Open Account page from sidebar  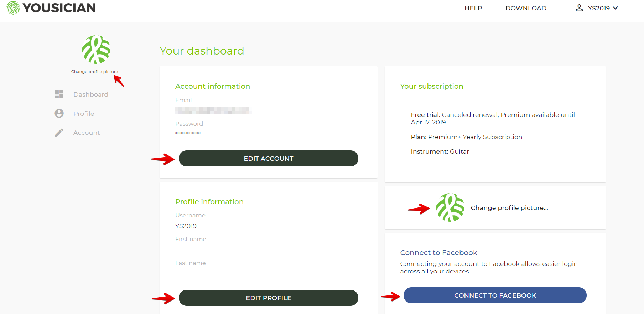coord(87,133)
